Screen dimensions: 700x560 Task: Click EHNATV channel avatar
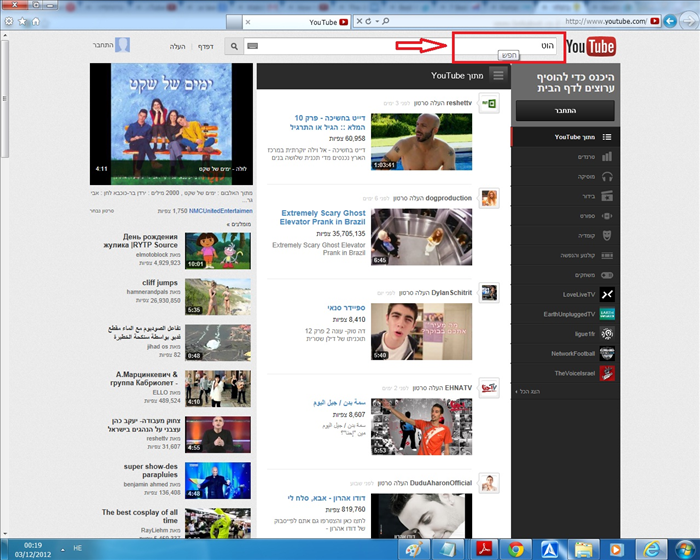point(489,388)
